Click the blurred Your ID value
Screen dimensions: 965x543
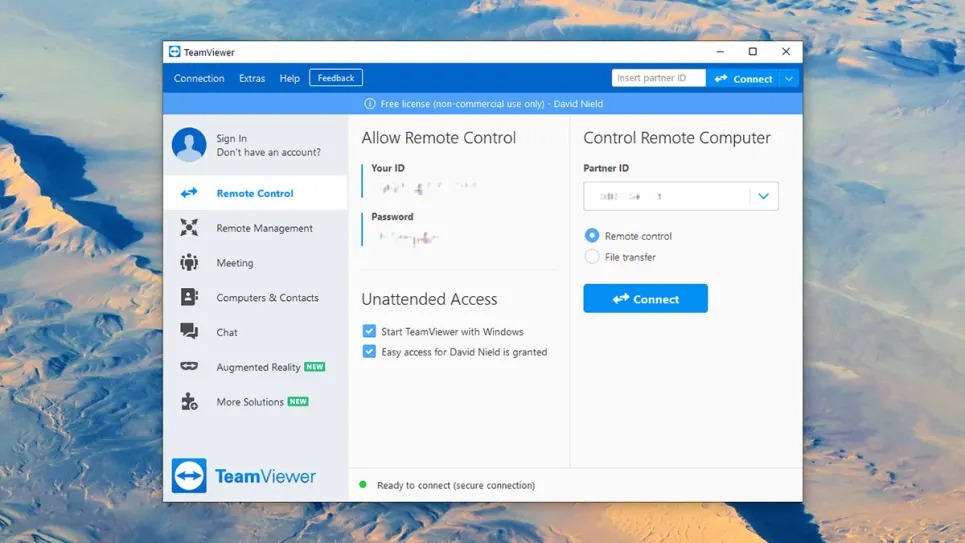[x=428, y=187]
